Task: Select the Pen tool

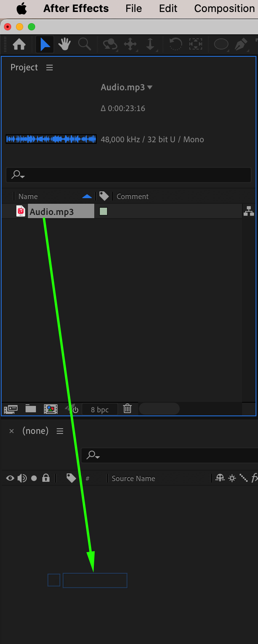Action: coord(240,44)
